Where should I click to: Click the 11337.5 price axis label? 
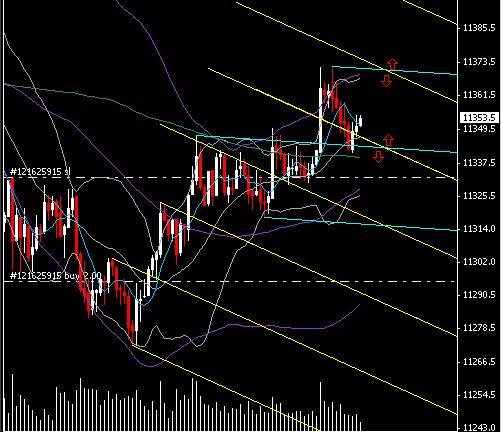pos(479,163)
